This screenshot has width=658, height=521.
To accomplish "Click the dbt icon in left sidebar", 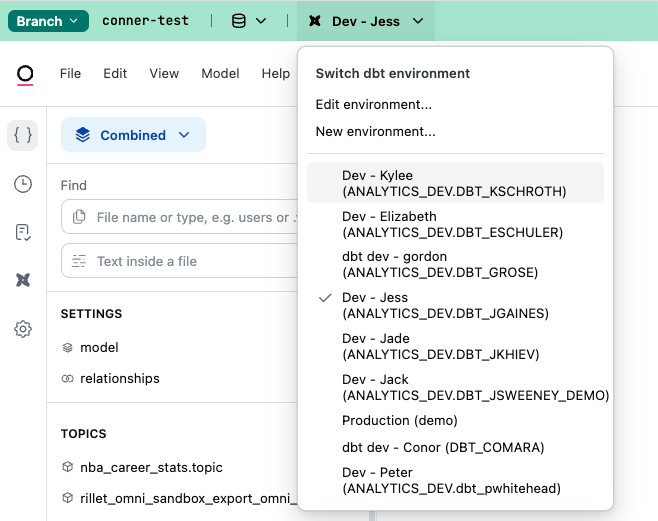I will tap(23, 280).
